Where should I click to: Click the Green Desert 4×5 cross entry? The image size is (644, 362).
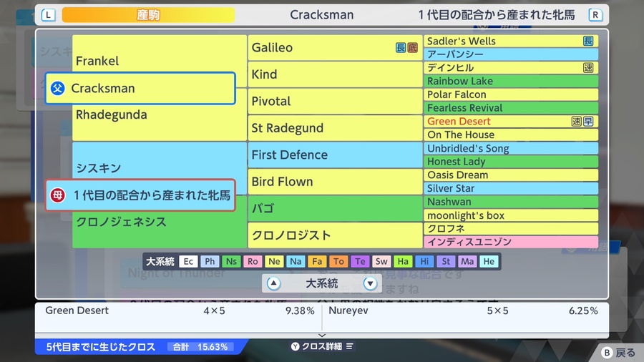(180, 310)
